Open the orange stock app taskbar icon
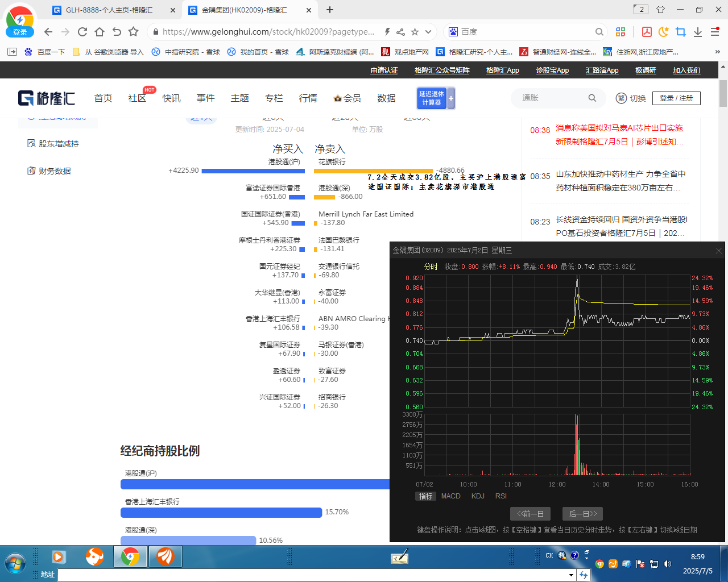 tap(166, 557)
